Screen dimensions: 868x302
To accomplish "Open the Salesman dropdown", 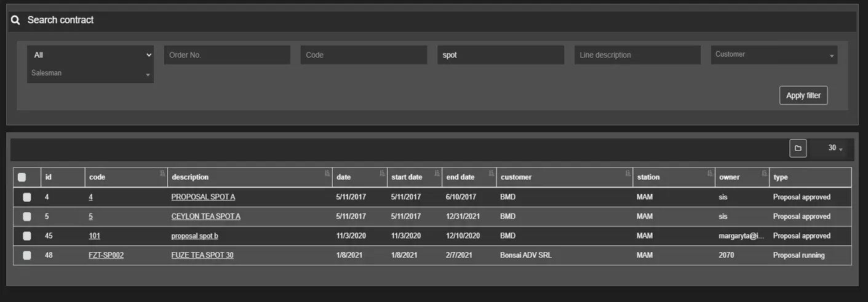I will (x=90, y=74).
